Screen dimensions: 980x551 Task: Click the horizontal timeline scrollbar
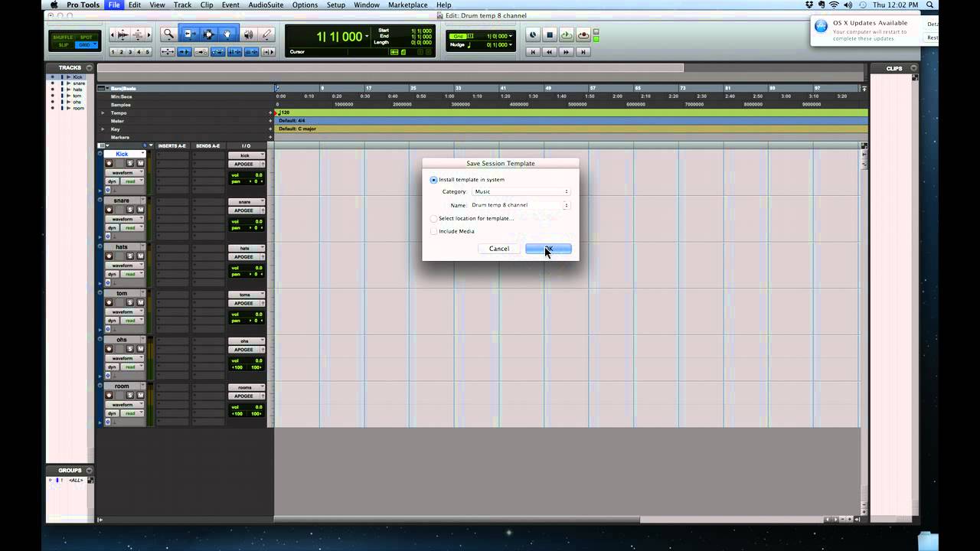456,520
